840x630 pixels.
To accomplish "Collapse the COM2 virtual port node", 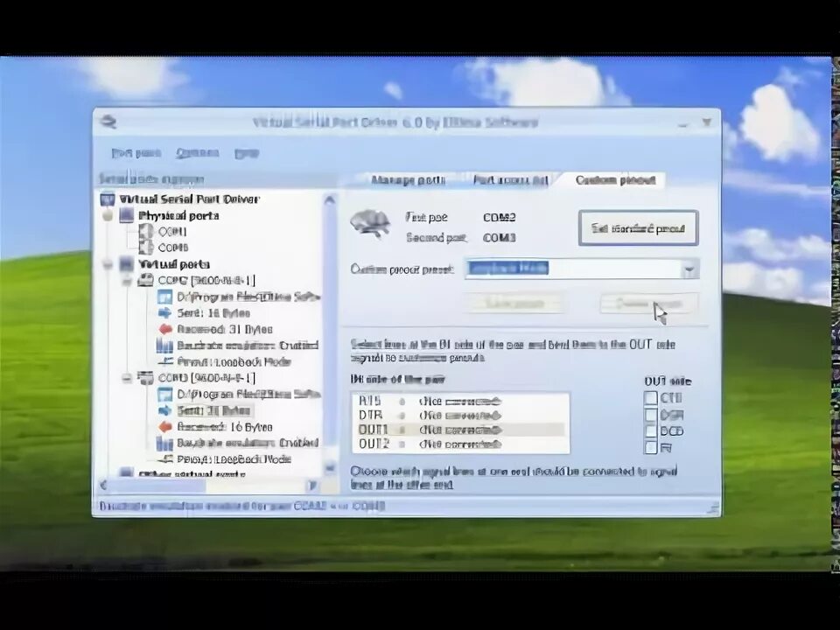I will click(x=126, y=280).
